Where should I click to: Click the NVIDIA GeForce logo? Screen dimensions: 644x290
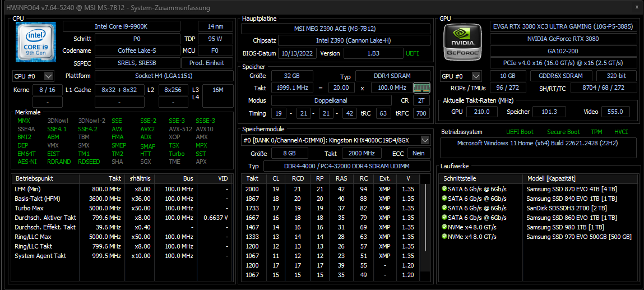pyautogui.click(x=462, y=42)
